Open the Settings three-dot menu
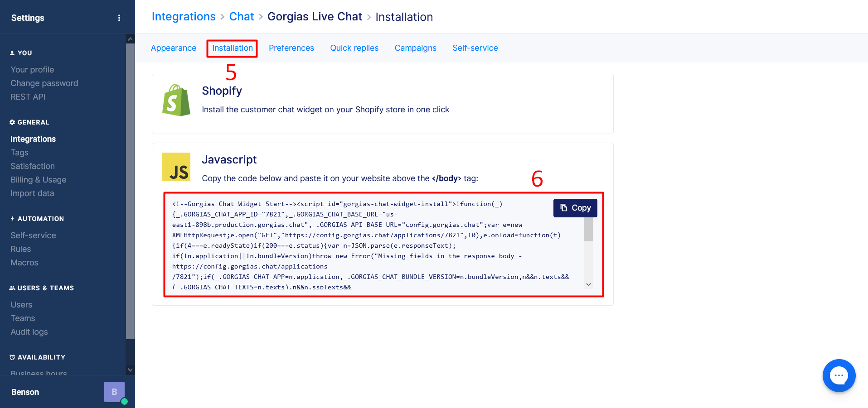The width and height of the screenshot is (868, 408). (x=119, y=18)
